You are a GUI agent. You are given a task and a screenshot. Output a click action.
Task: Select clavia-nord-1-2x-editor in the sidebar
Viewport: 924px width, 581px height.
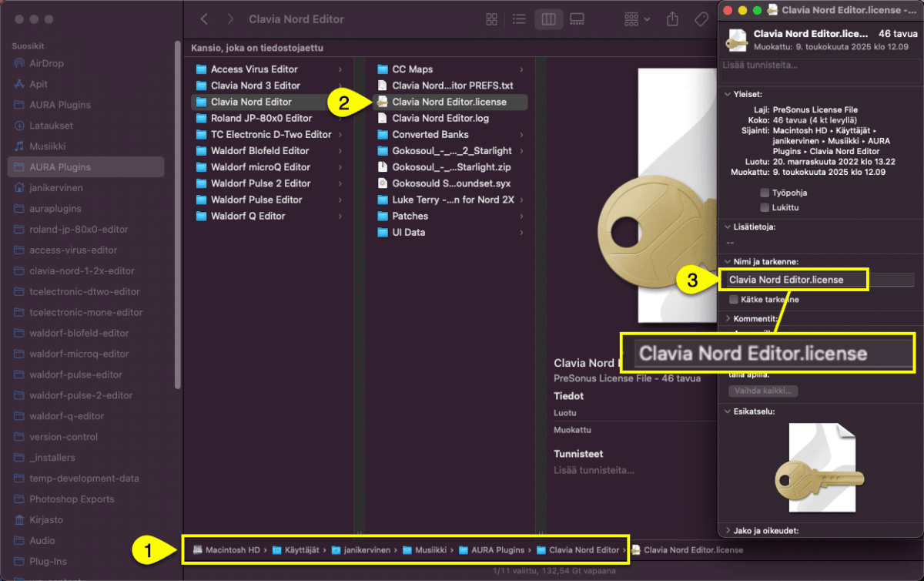(82, 270)
